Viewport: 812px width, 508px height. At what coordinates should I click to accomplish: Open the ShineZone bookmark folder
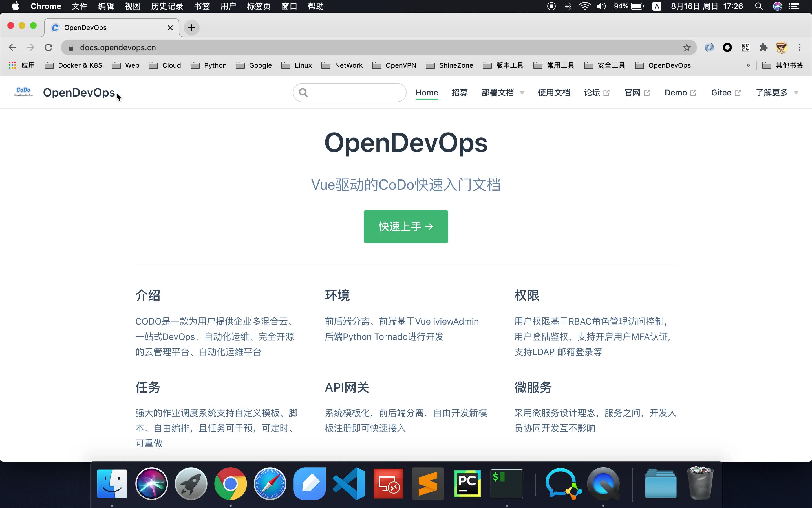(449, 65)
